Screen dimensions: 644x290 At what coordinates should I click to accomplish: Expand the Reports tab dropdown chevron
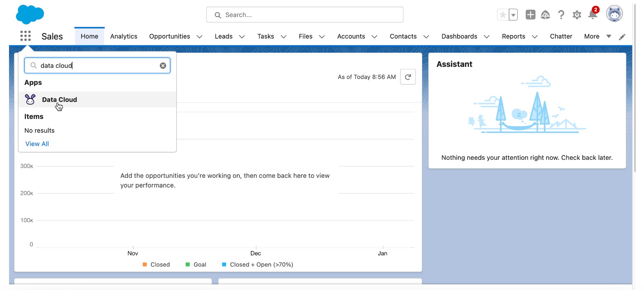(535, 37)
